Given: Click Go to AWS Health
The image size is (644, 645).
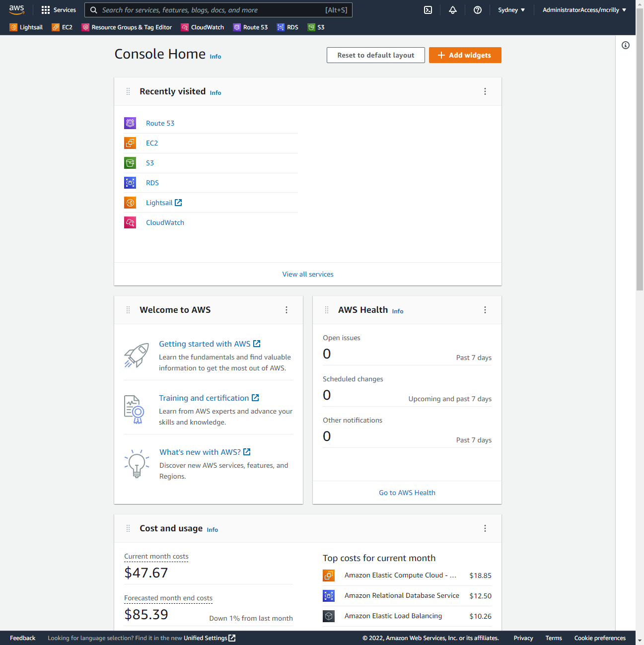Looking at the screenshot, I should [407, 493].
